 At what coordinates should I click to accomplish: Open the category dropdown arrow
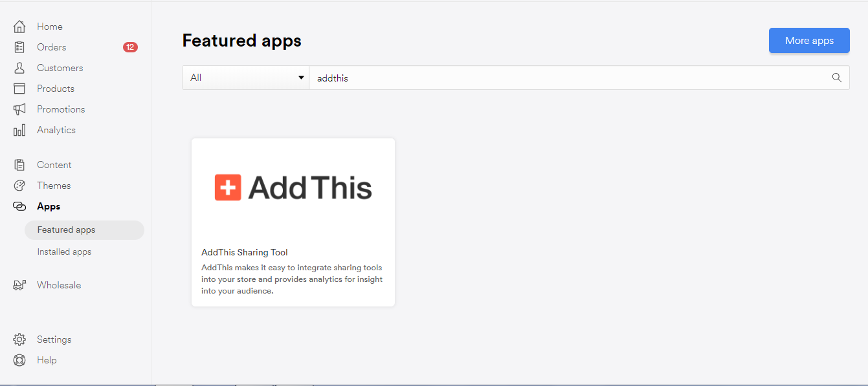pos(300,77)
